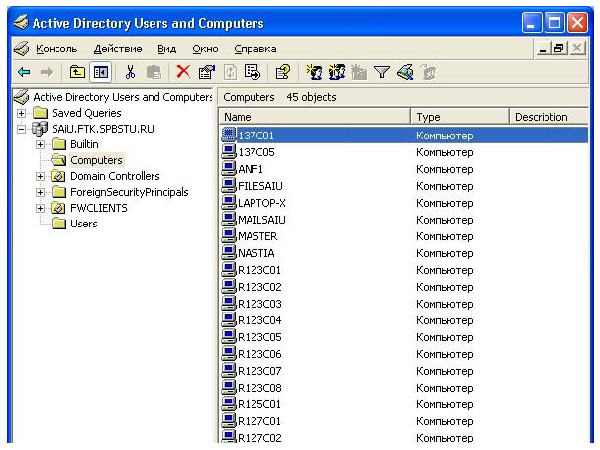Screen dimensions: 600x450
Task: Select R127C01 computer entry
Action: (x=259, y=421)
